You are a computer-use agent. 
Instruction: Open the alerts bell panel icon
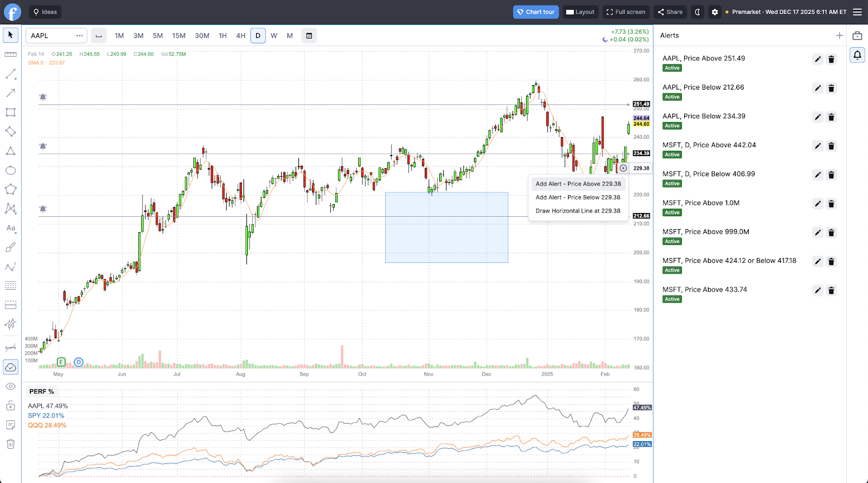click(857, 55)
